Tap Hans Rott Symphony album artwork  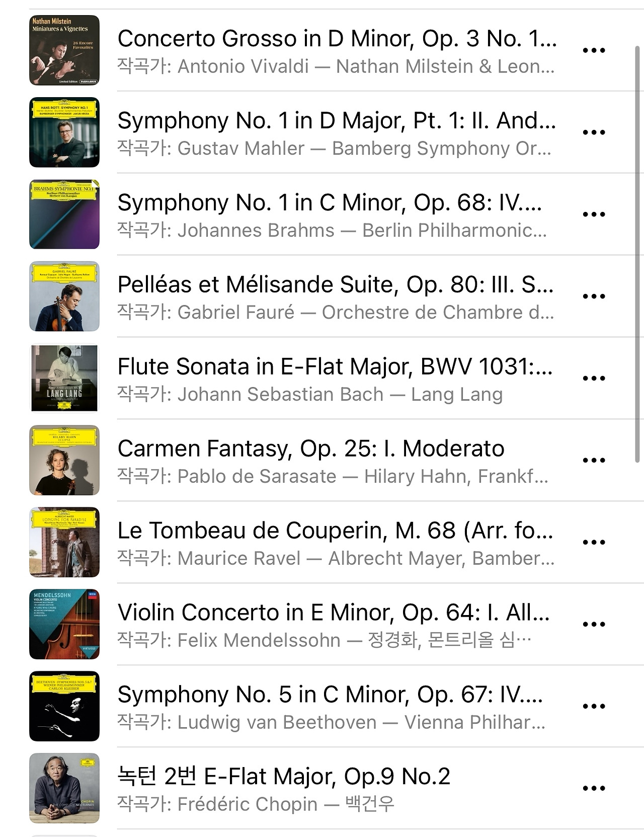click(x=64, y=132)
